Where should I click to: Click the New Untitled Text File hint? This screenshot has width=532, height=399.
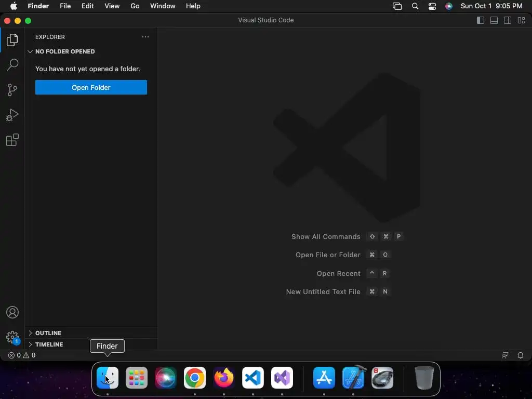[x=323, y=292]
